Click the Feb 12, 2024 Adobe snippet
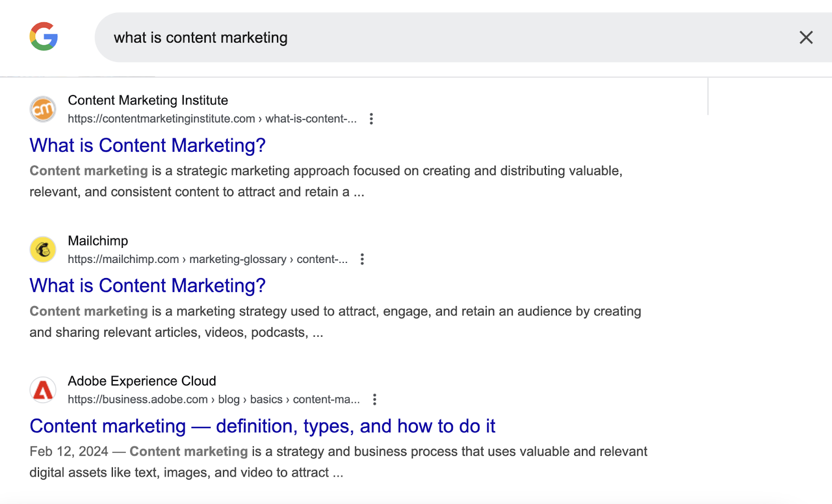Screen dimensions: 832x504 (338, 462)
